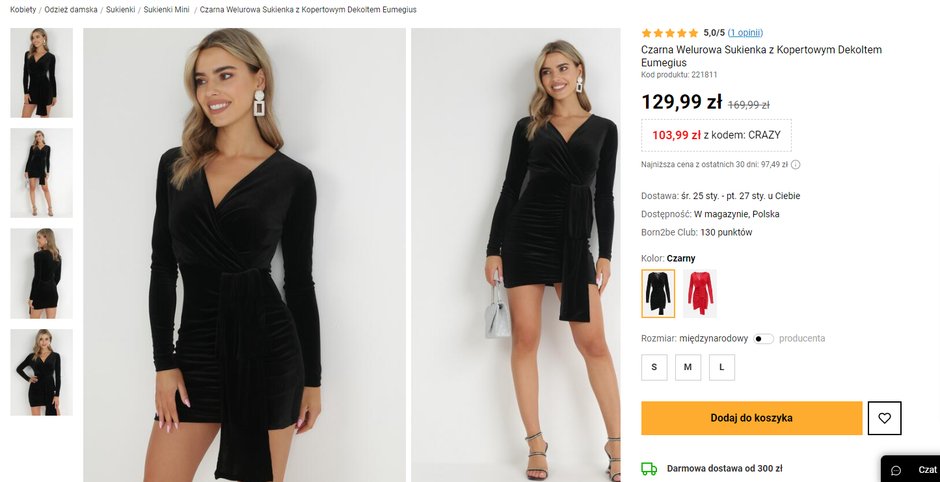The height and width of the screenshot is (482, 940).
Task: Select the back-view third thumbnail
Action: pyautogui.click(x=41, y=273)
